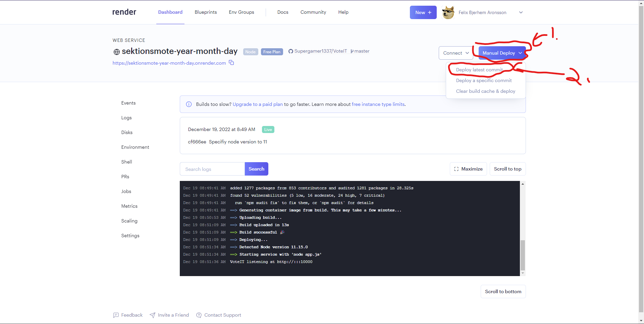This screenshot has height=324, width=644.
Task: Click commit hash cf666ee
Action: tap(197, 142)
